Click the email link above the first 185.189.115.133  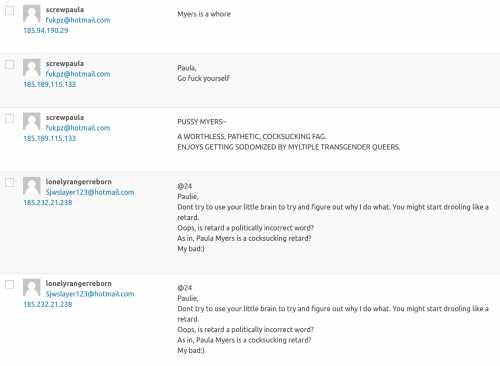[x=78, y=74]
